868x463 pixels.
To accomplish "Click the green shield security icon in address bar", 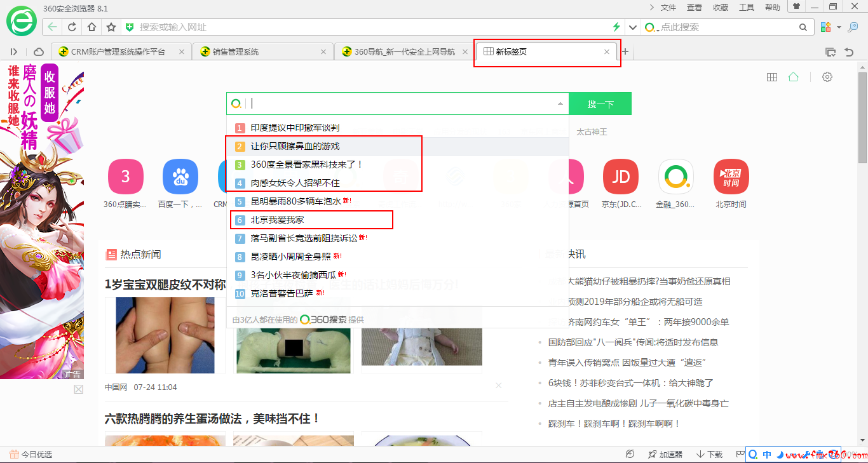I will click(x=130, y=27).
